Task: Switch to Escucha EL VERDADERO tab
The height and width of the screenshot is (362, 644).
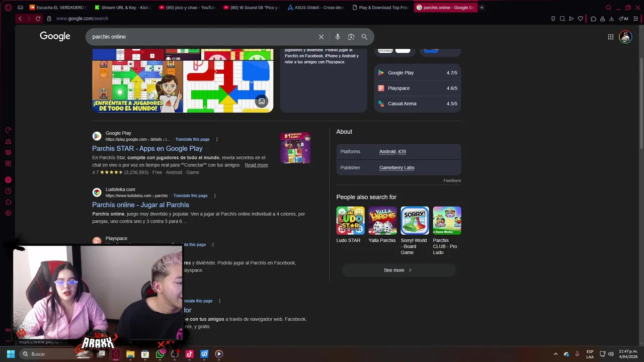Action: coord(58,8)
